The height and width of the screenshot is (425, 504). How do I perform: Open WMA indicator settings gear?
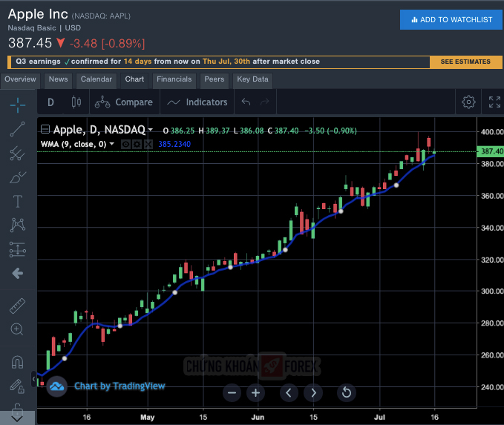(x=137, y=144)
